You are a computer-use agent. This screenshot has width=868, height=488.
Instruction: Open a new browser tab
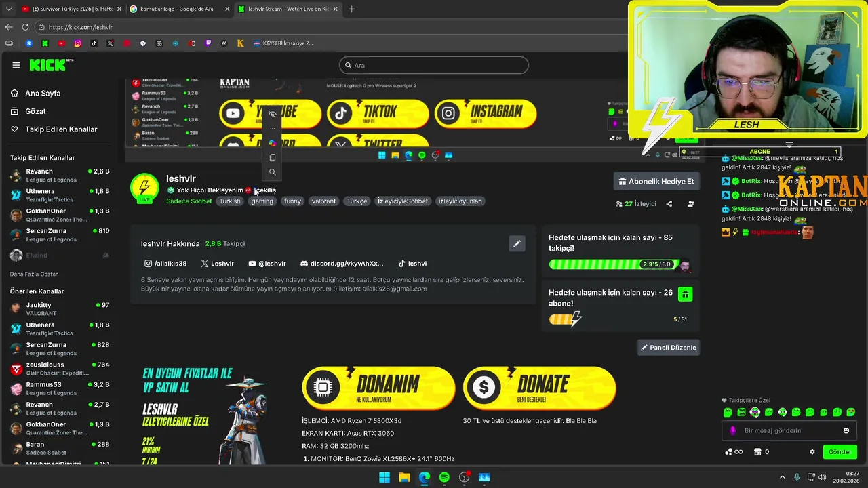351,9
